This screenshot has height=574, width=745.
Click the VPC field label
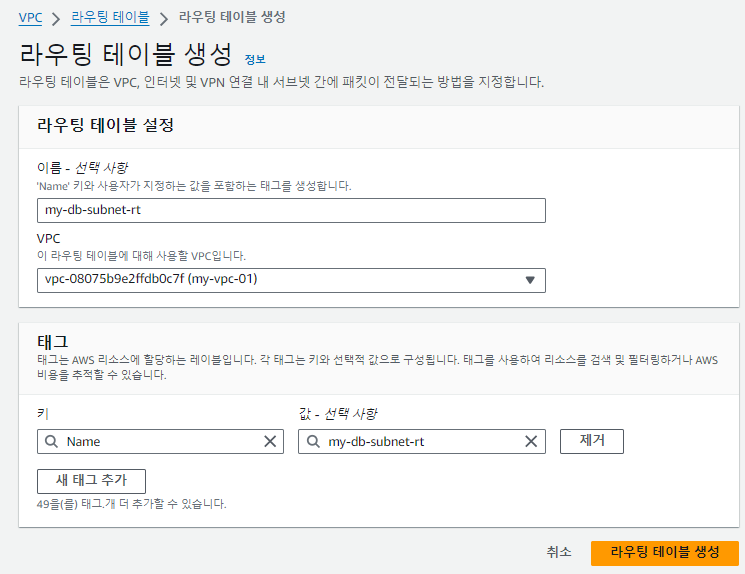click(x=48, y=239)
